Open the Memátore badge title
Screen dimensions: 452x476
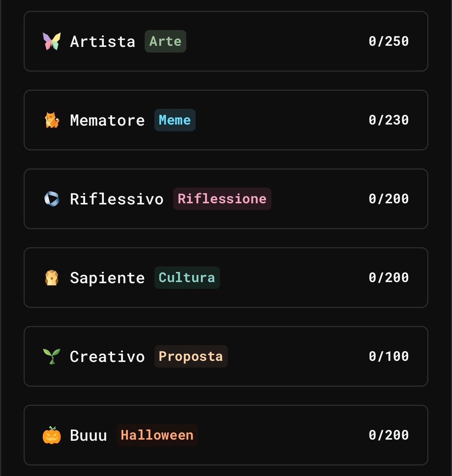coord(107,120)
